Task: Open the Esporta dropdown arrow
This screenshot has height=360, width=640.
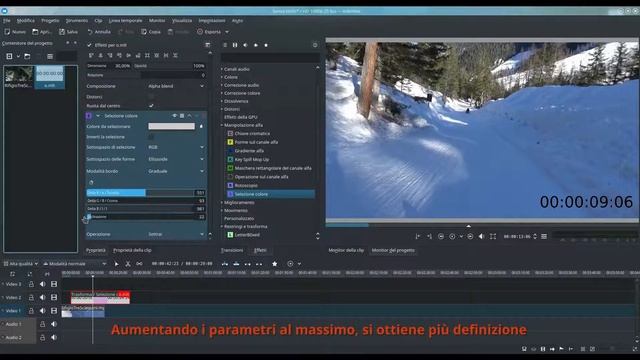Action: coord(227,31)
